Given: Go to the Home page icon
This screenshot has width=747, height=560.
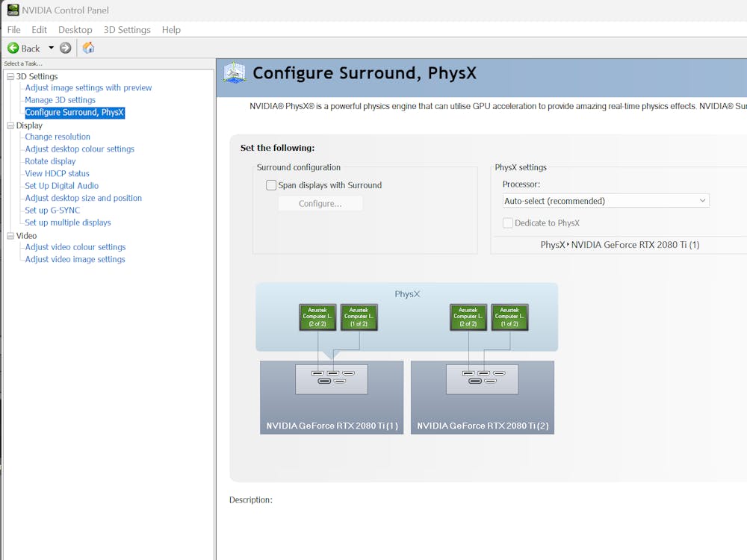Looking at the screenshot, I should point(88,48).
